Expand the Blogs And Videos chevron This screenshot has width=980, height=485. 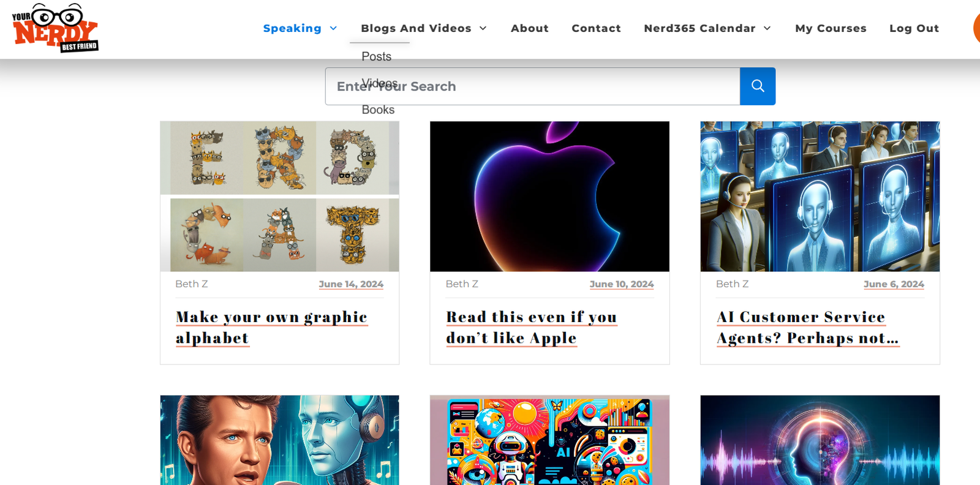click(x=483, y=28)
